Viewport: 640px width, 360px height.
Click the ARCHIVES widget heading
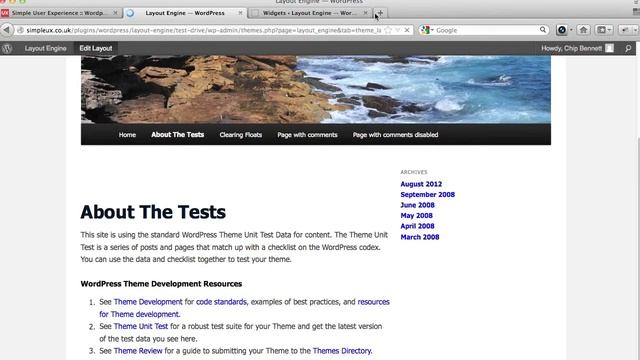[x=414, y=172]
